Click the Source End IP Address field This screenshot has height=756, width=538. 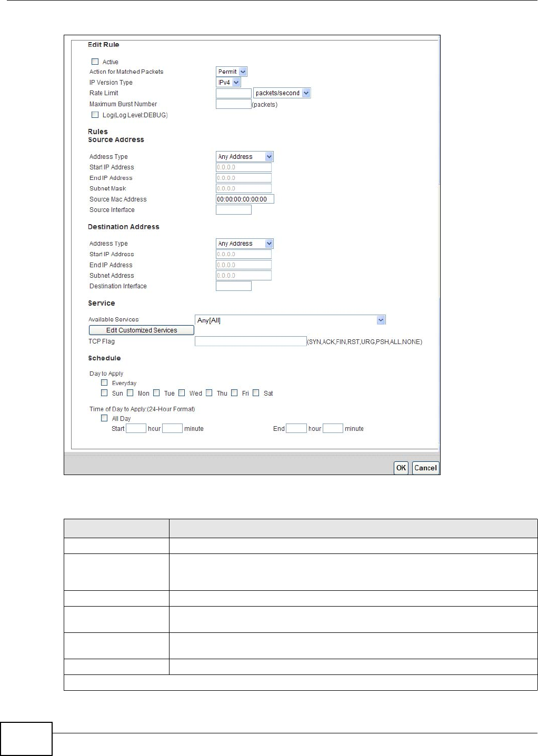pyautogui.click(x=244, y=178)
